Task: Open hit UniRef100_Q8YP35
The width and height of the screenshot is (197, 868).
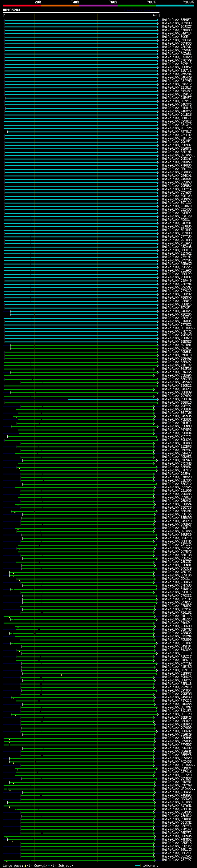Action: [x=176, y=43]
